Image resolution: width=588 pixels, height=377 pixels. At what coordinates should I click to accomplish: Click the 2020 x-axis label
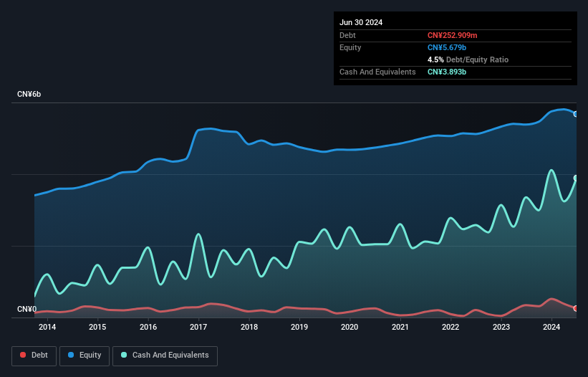(x=350, y=327)
